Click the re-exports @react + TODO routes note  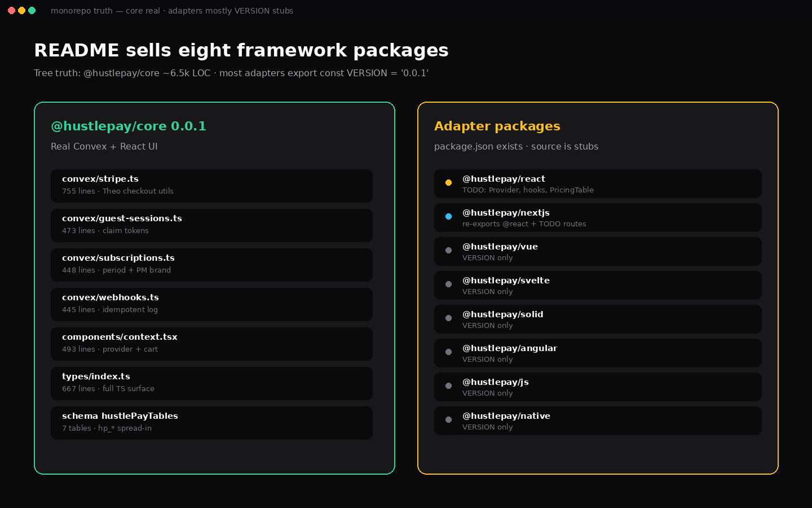pos(524,224)
